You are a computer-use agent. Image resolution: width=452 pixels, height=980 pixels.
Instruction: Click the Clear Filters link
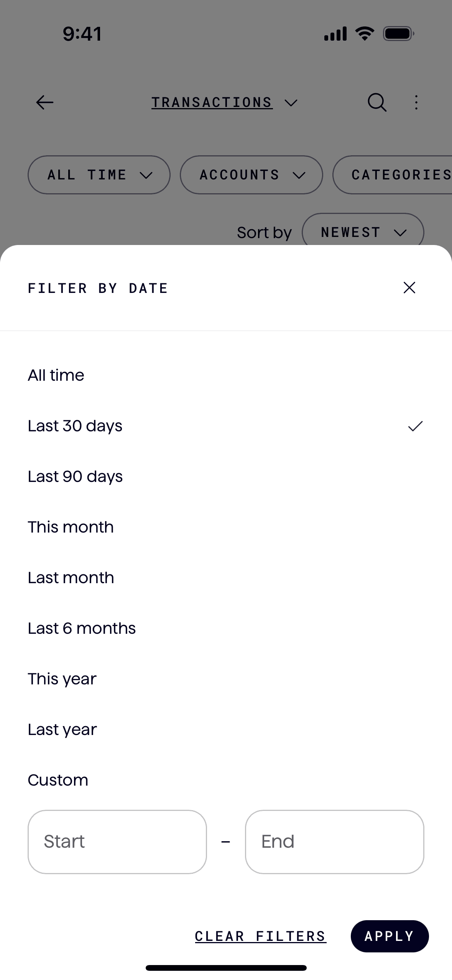(x=260, y=936)
